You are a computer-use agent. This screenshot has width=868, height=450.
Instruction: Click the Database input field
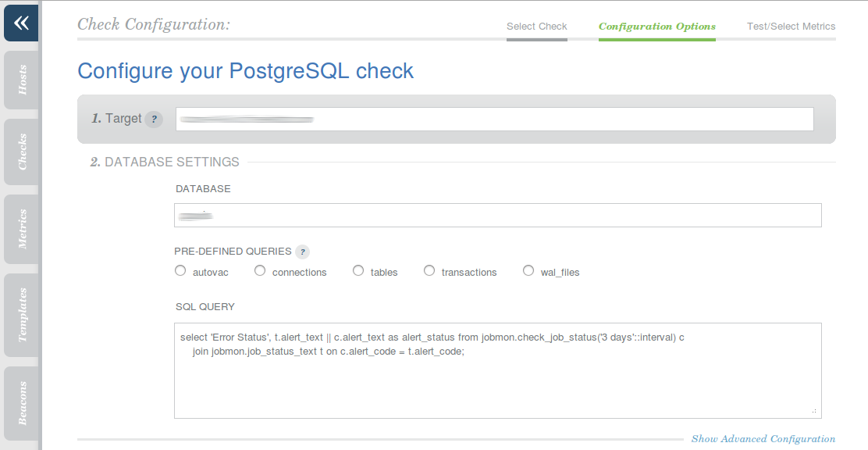(x=497, y=215)
